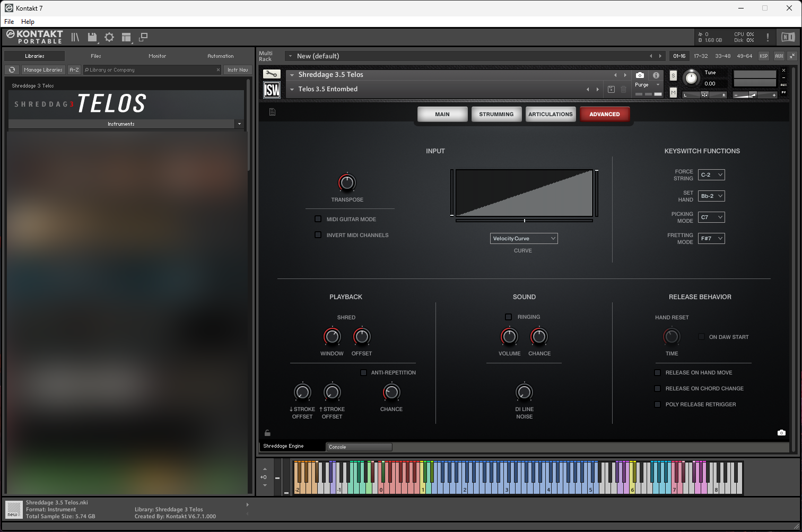
Task: Click the refresh icon in the Libraries panel
Action: point(12,69)
